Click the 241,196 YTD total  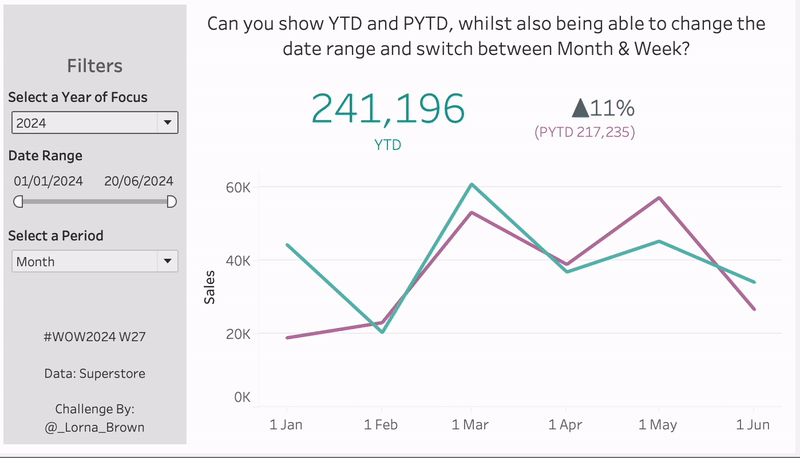[388, 109]
